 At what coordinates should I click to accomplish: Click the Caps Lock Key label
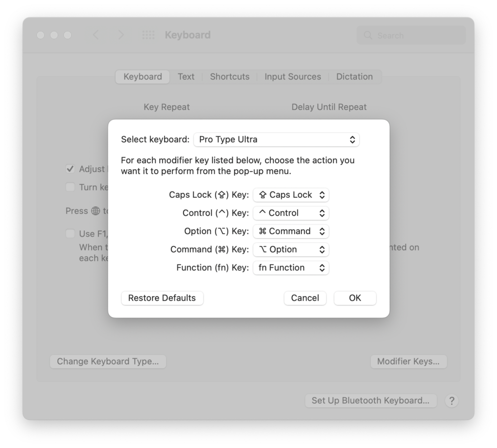209,195
